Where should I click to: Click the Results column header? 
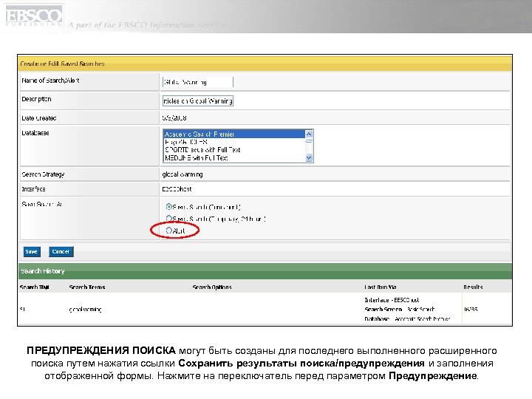coord(473,287)
